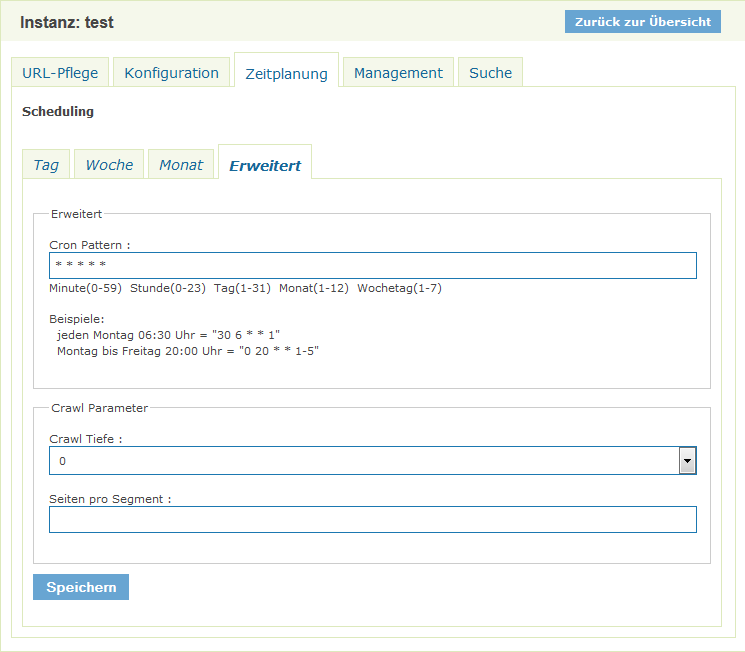Viewport: 745px width, 652px height.
Task: Click the Cron Pattern label
Action: tap(90, 244)
